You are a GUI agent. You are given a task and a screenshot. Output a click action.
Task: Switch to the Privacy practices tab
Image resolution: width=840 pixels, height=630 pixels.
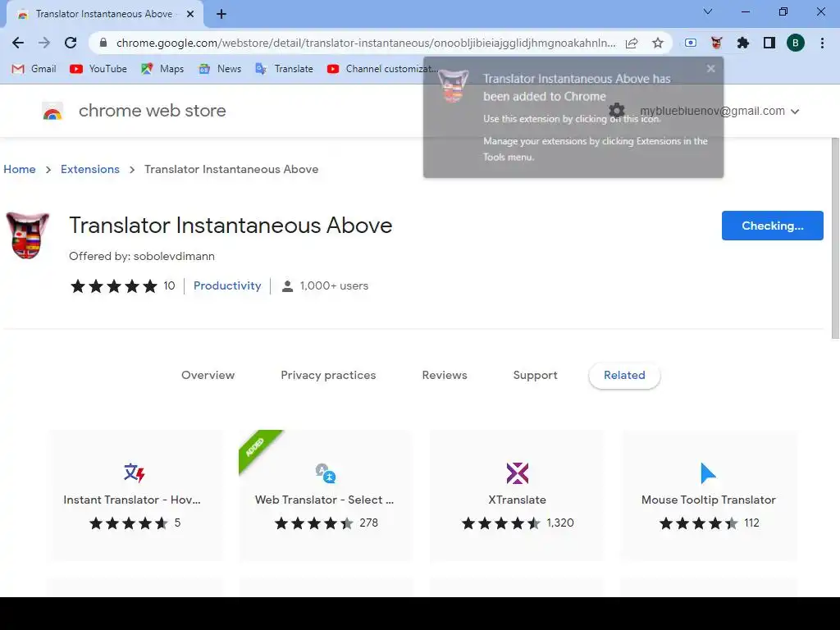pos(328,375)
